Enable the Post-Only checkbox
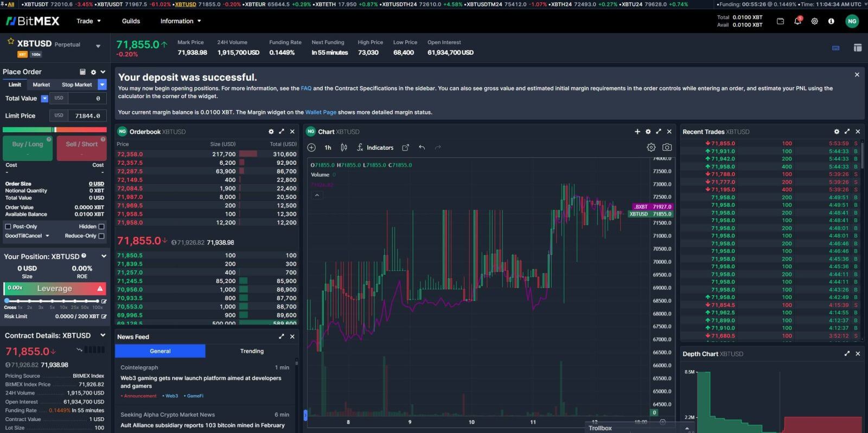 coord(8,227)
